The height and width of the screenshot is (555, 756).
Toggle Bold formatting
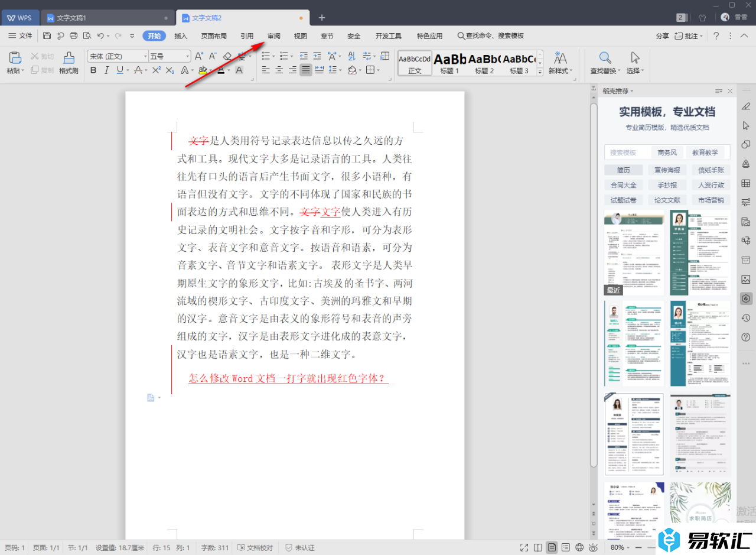tap(93, 70)
